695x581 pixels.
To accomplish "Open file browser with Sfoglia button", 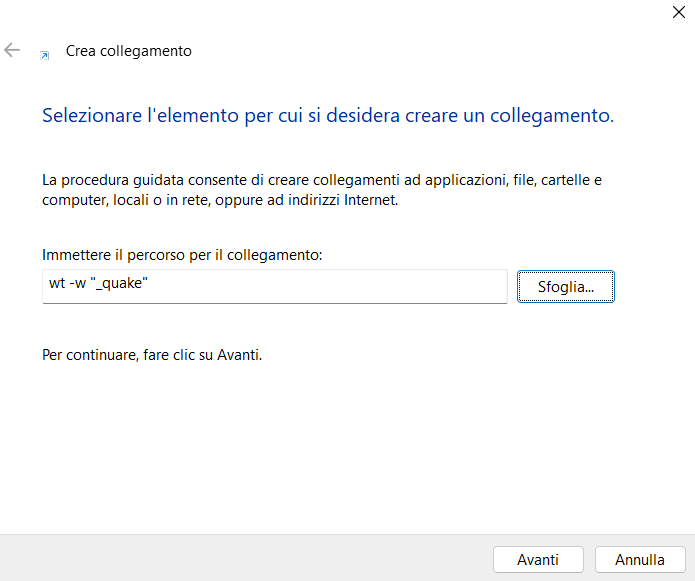I will [x=565, y=286].
